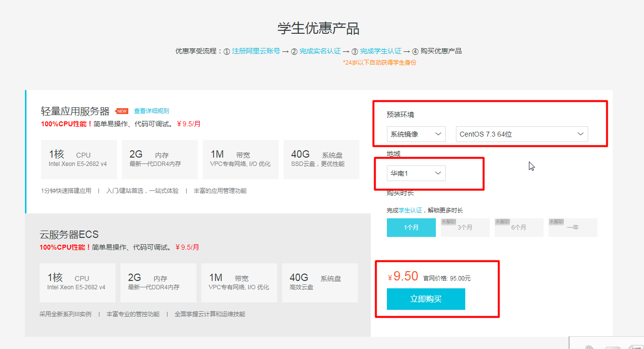The image size is (644, 349).
Task: Click 丰富的应用管理功能 text
Action: pyautogui.click(x=220, y=191)
